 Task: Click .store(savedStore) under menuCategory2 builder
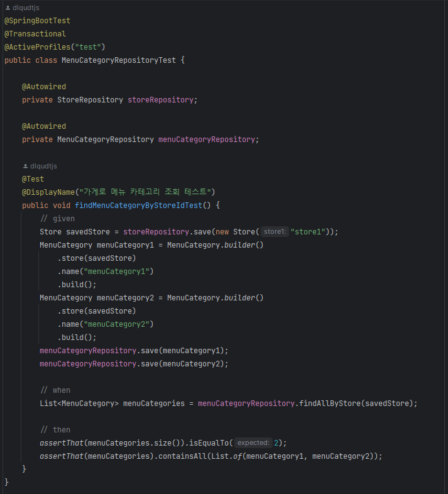(97, 311)
